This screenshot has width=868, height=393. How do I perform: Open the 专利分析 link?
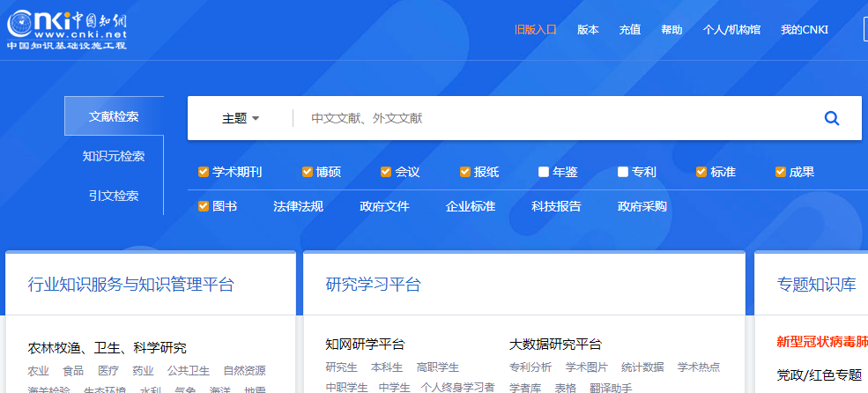point(530,367)
